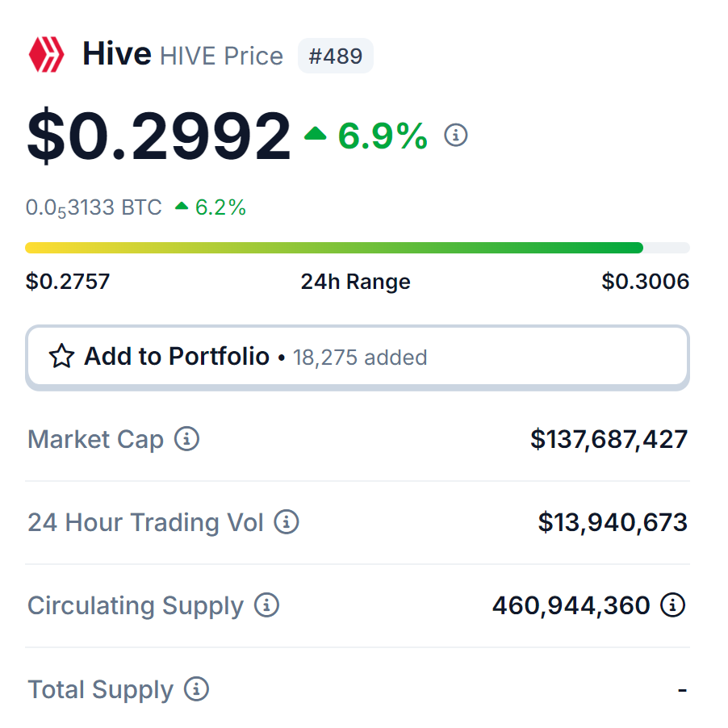The width and height of the screenshot is (728, 728).
Task: Select the $0.3006 24h high value
Action: pyautogui.click(x=646, y=282)
